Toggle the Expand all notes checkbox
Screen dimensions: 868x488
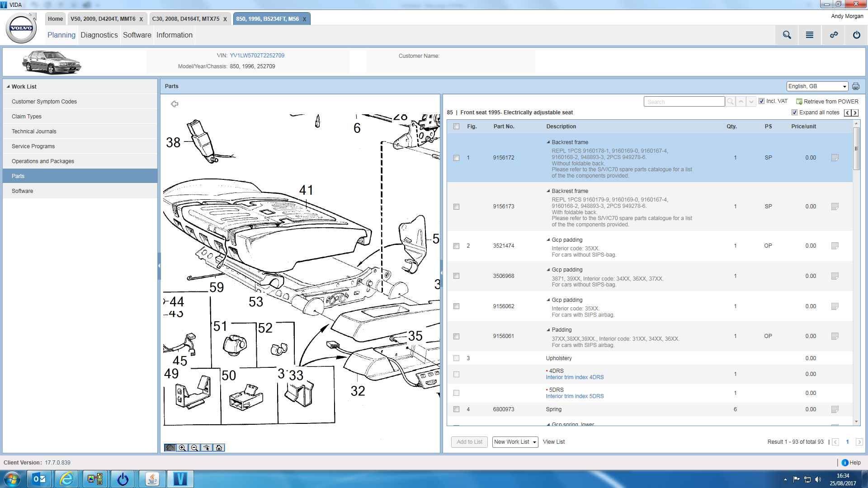point(794,113)
